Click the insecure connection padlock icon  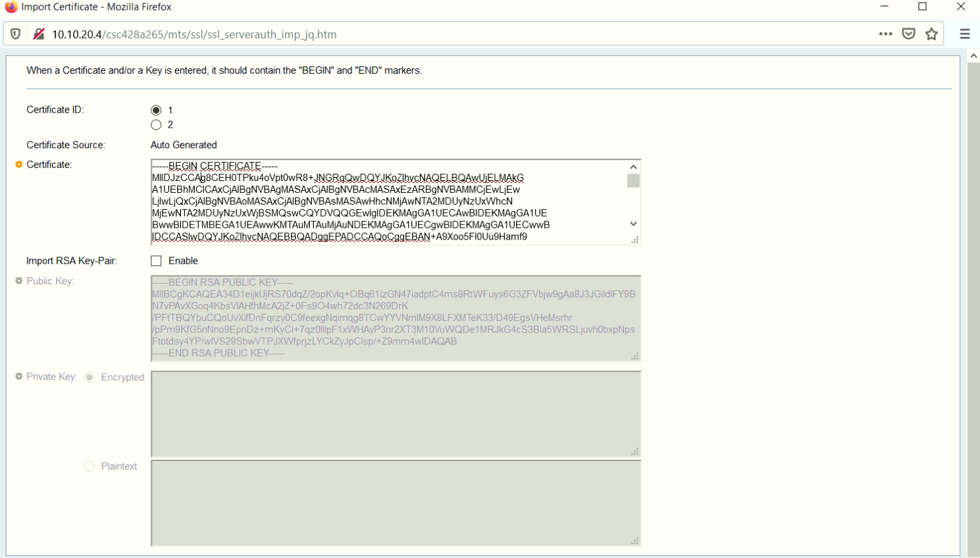(39, 34)
